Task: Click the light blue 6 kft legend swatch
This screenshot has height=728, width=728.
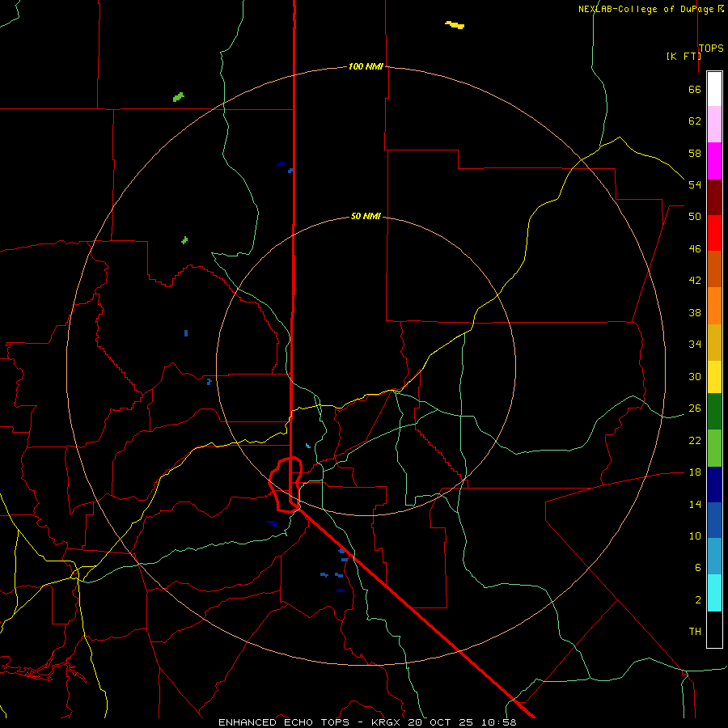Action: pyautogui.click(x=714, y=557)
